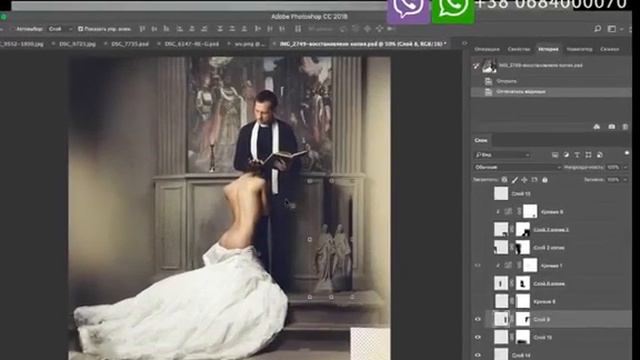The width and height of the screenshot is (640, 360).
Task: Toggle the Автовыбор checkbox
Action: click(x=13, y=29)
